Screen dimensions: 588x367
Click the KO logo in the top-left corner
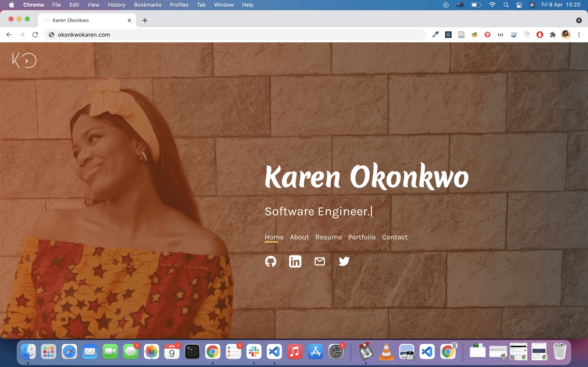24,60
